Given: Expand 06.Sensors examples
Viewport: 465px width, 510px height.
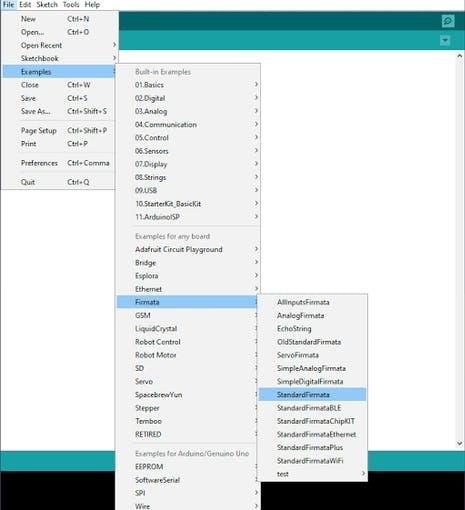Looking at the screenshot, I should point(188,151).
